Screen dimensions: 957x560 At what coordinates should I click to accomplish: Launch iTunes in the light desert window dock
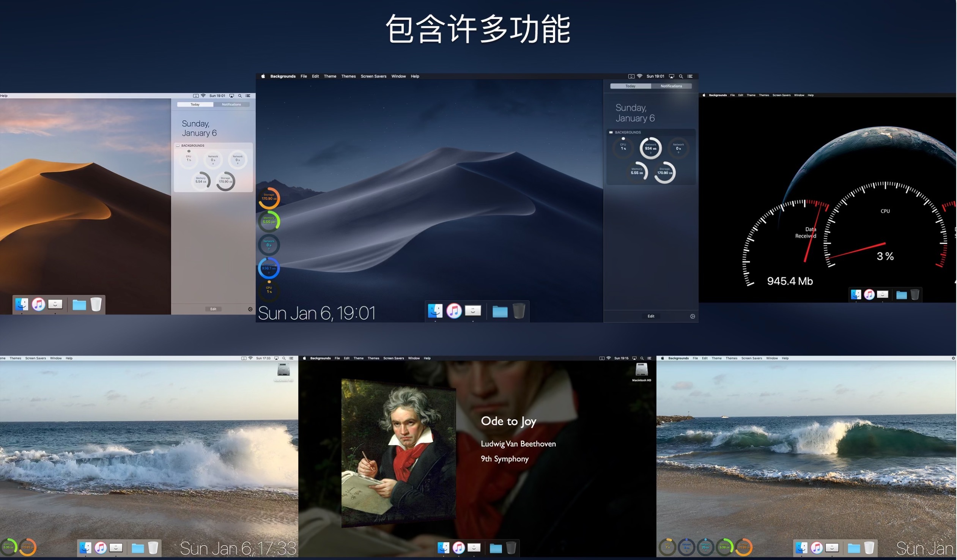(38, 304)
